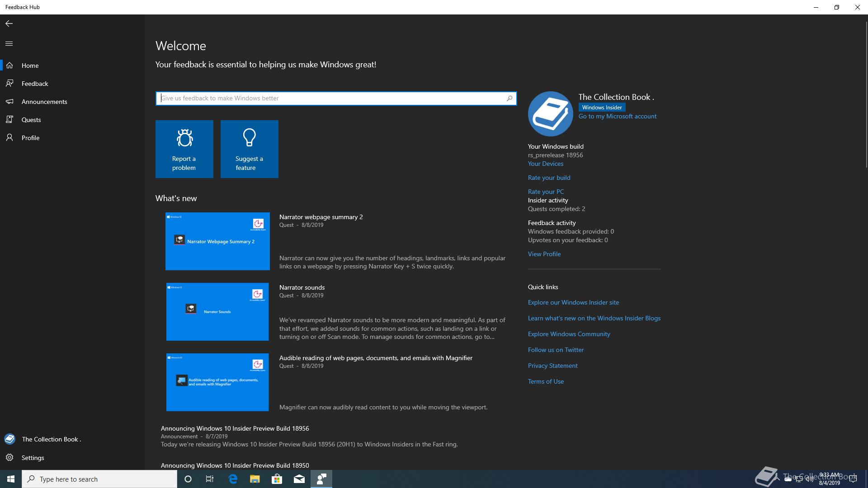Click the taskbar clock and date
The width and height of the screenshot is (868, 488).
click(x=829, y=479)
